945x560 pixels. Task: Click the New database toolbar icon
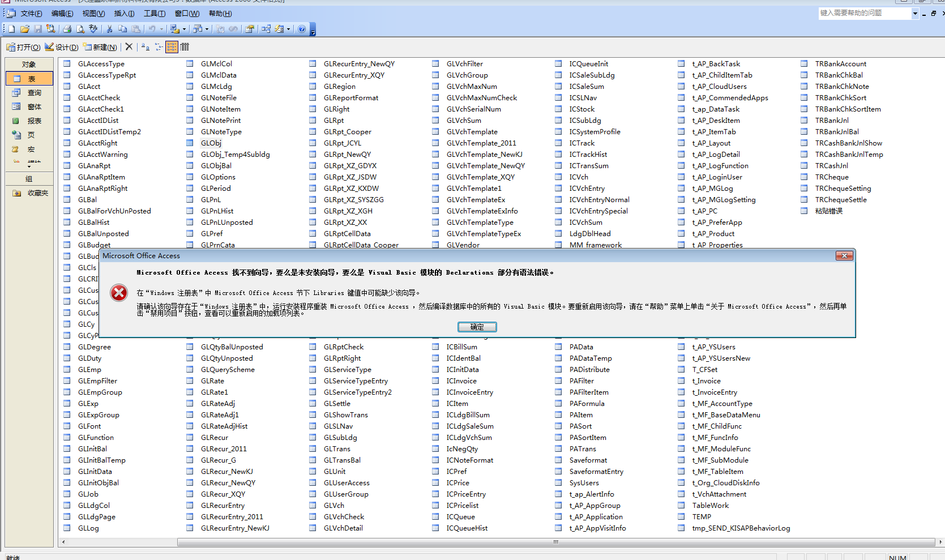pos(12,29)
